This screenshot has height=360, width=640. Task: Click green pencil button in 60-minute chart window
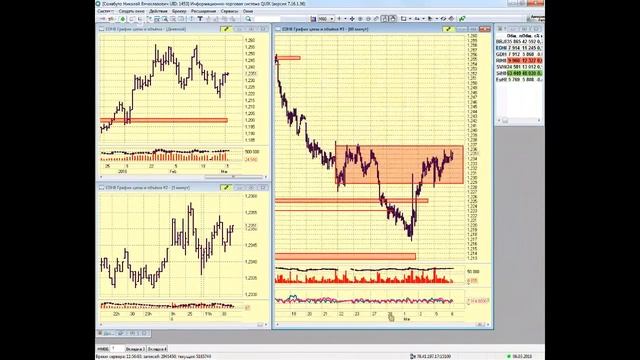448,29
